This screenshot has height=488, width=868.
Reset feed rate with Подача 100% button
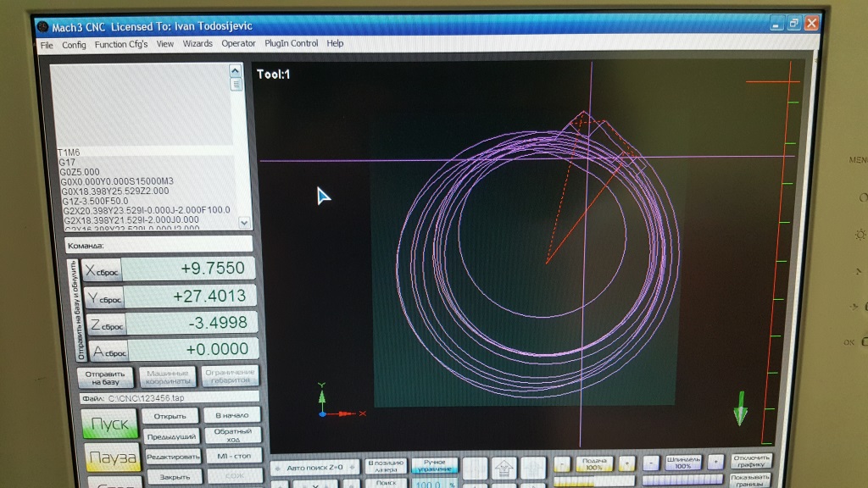(x=594, y=463)
